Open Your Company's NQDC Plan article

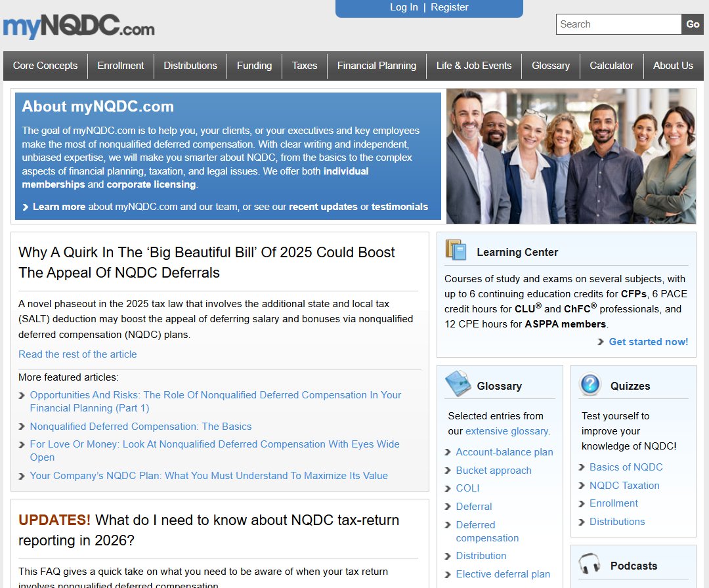pyautogui.click(x=209, y=476)
